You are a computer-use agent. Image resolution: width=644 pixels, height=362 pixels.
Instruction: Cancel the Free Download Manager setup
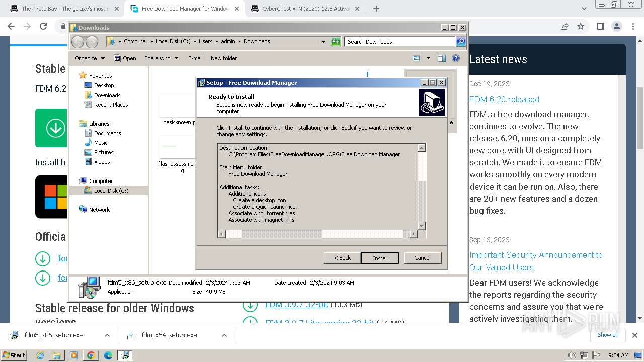(x=422, y=258)
